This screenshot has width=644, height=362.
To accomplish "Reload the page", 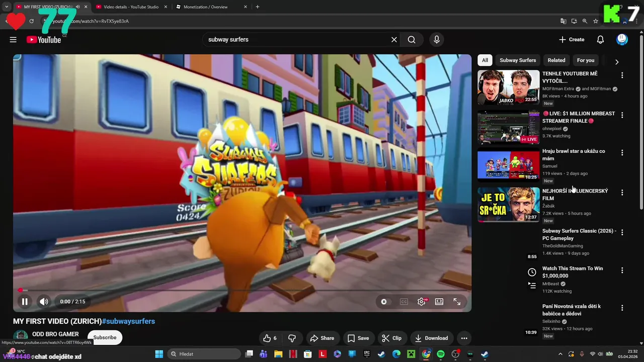I will point(31,21).
